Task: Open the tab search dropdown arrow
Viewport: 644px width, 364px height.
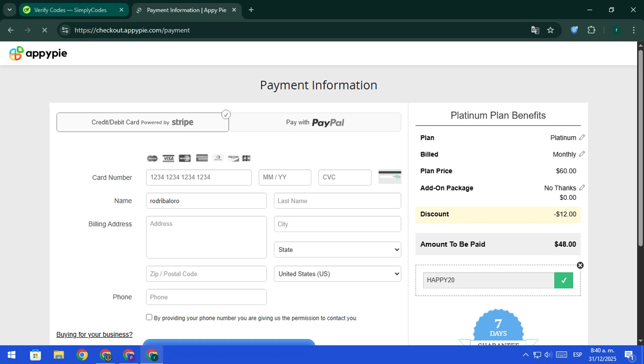Action: 9,10
